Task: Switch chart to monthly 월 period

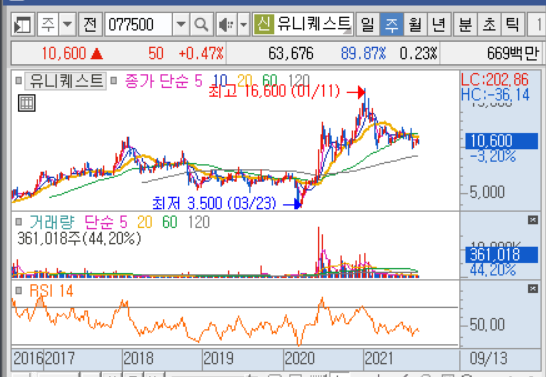Action: (x=415, y=24)
